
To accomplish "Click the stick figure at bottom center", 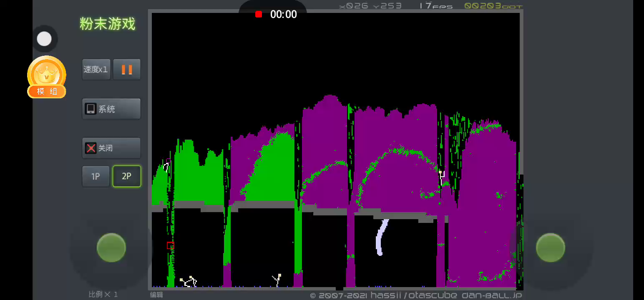I will tap(277, 280).
